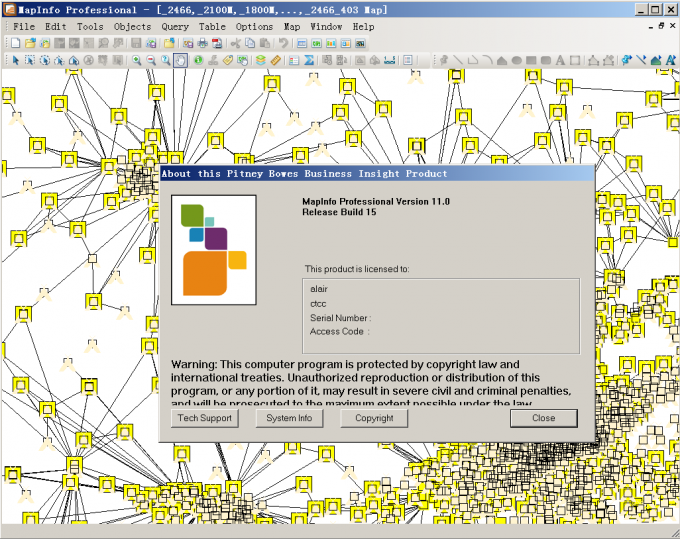Open the Window menu

coord(326,26)
